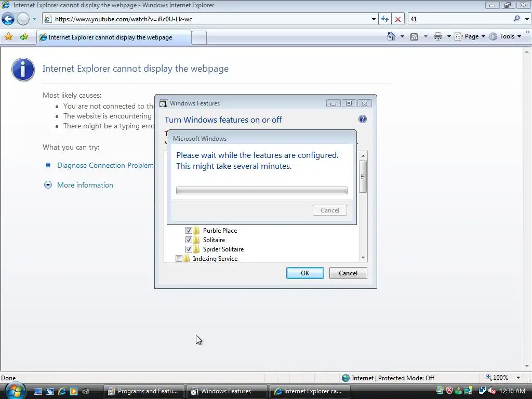Open the Home button dropdown arrow
The width and height of the screenshot is (532, 399).
click(x=403, y=36)
